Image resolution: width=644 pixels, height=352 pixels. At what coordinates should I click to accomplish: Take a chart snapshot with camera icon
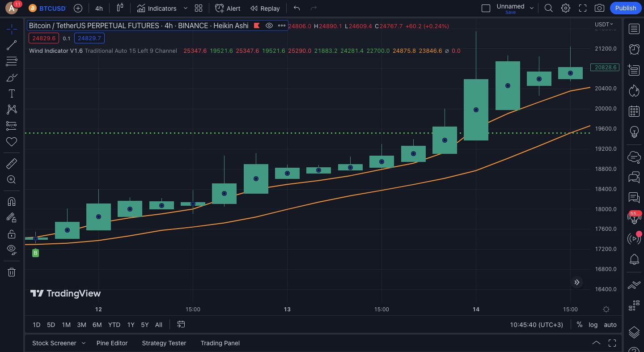point(599,8)
